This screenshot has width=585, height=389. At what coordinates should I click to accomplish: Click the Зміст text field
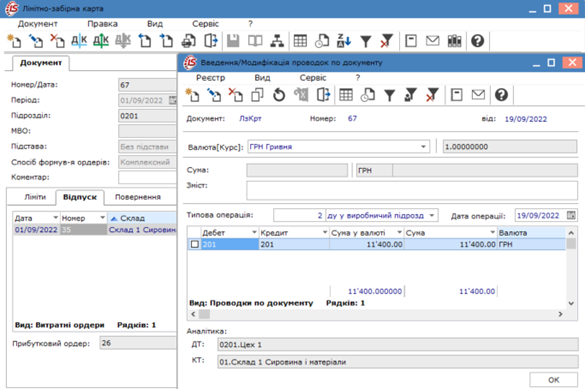pyautogui.click(x=412, y=190)
